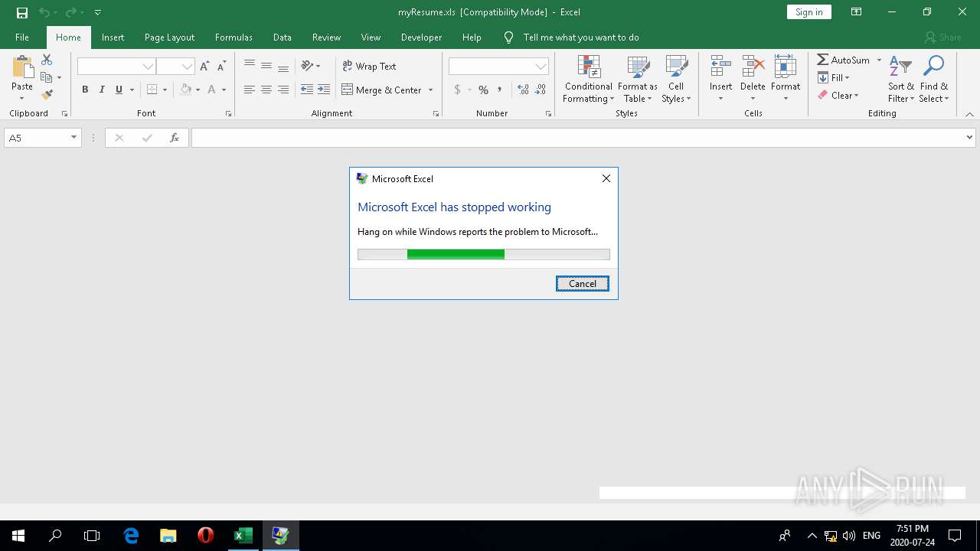Viewport: 980px width, 551px height.
Task: Click the Fill Color bucket
Action: click(185, 90)
